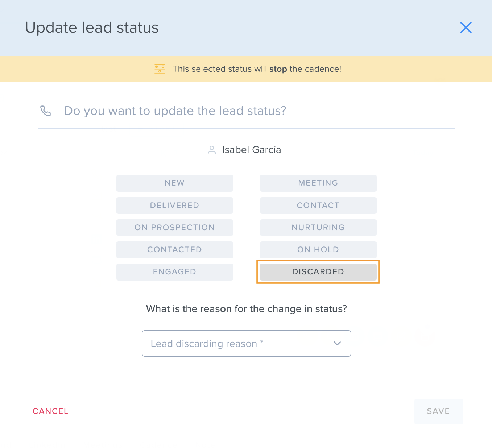The height and width of the screenshot is (448, 492).
Task: Mark lead as ENGAGED
Action: [x=174, y=272]
